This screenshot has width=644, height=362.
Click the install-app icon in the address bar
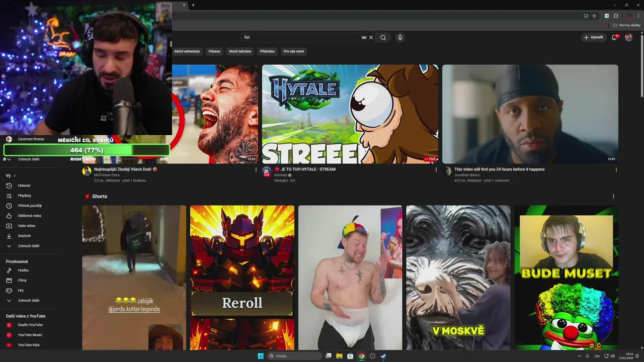pyautogui.click(x=586, y=16)
